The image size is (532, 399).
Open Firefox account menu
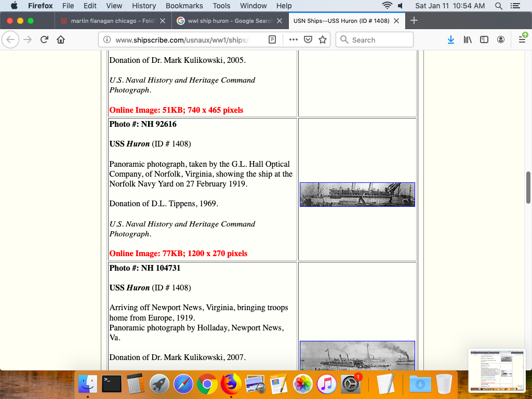pos(501,40)
